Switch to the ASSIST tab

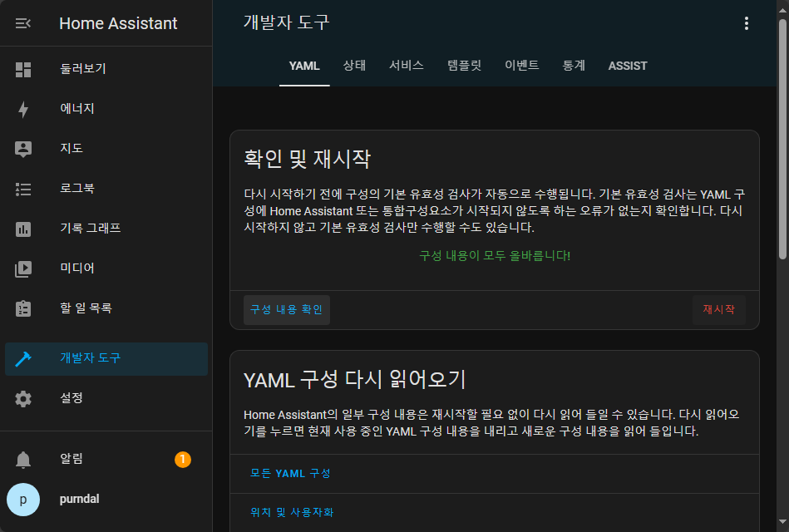(628, 66)
